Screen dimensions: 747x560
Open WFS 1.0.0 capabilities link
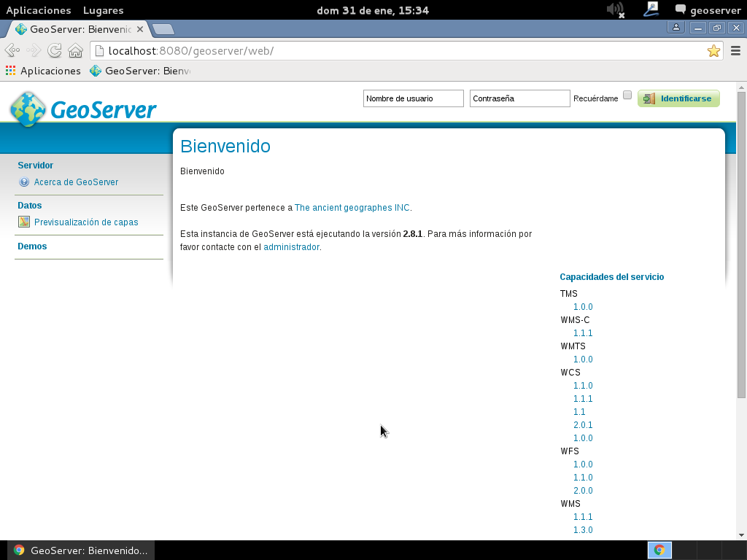click(x=583, y=464)
